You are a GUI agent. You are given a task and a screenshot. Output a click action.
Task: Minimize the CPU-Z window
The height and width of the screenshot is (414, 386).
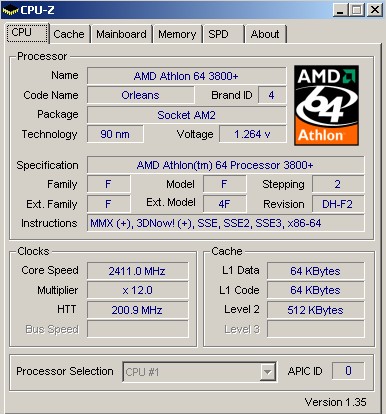pos(340,10)
